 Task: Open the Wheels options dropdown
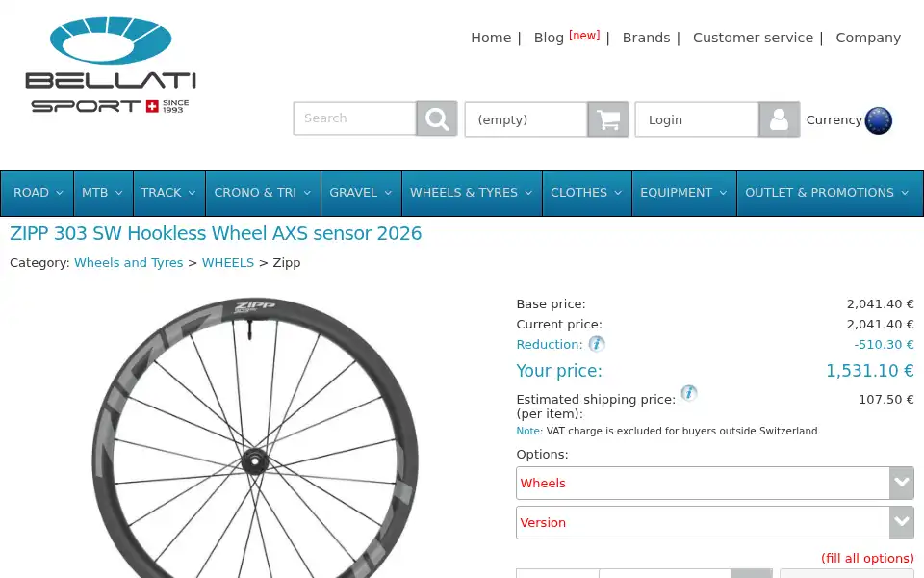tap(715, 483)
